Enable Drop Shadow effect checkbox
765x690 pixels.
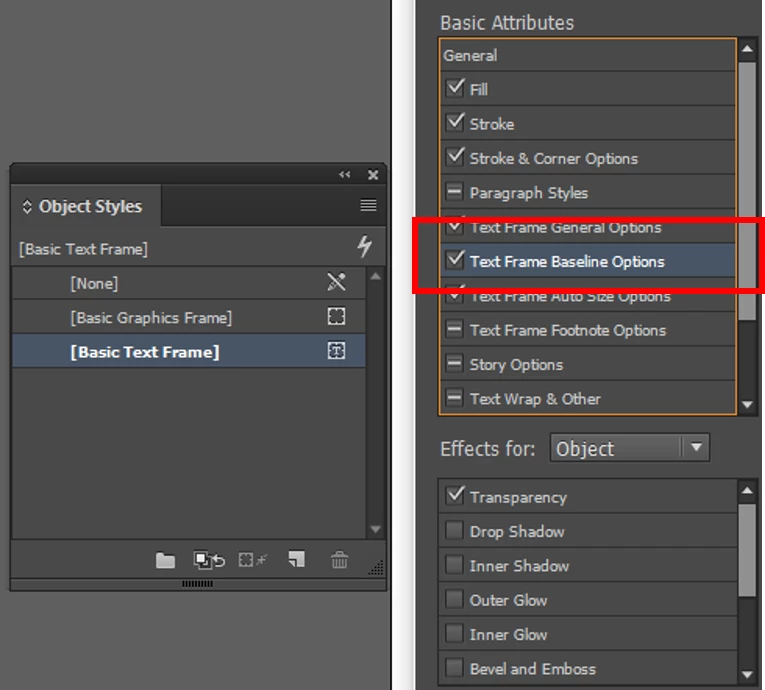pos(454,530)
